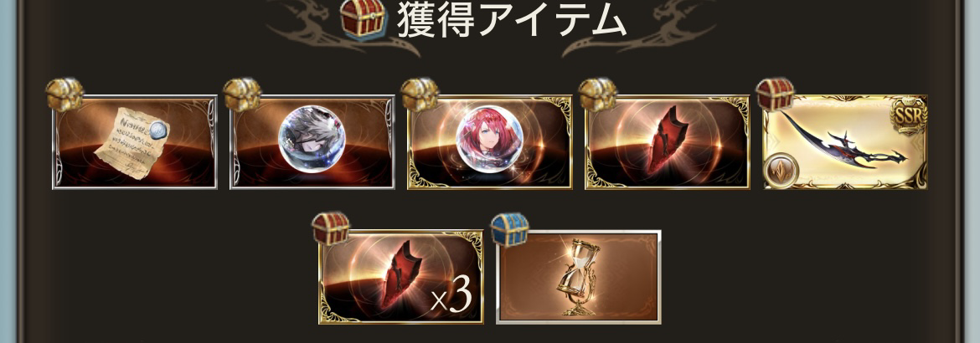The height and width of the screenshot is (343, 980).
Task: Click the SSR rarity badge on weapon
Action: (910, 116)
